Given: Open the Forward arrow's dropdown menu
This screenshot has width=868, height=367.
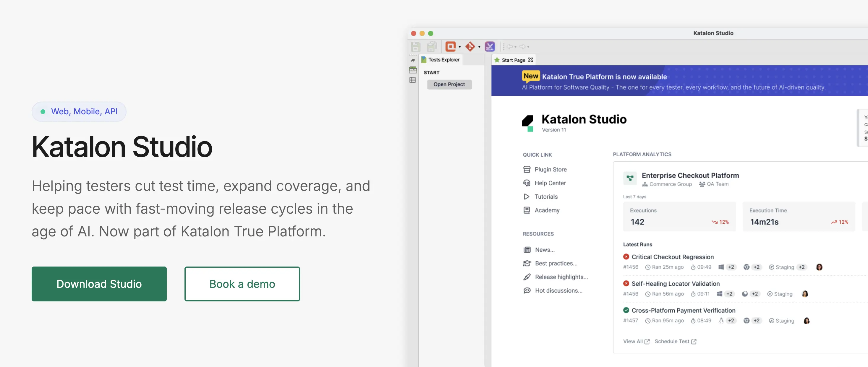Looking at the screenshot, I should tap(528, 47).
